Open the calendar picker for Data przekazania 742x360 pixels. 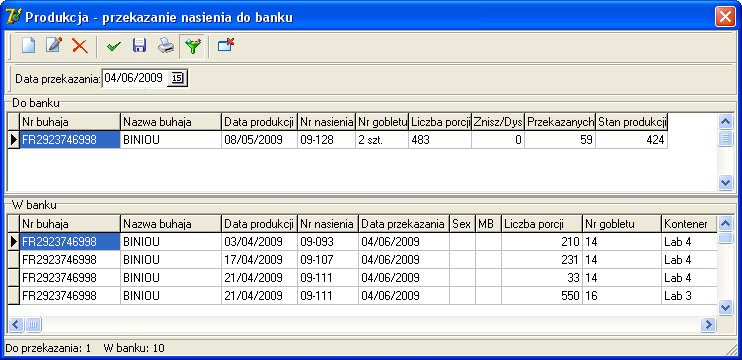177,79
